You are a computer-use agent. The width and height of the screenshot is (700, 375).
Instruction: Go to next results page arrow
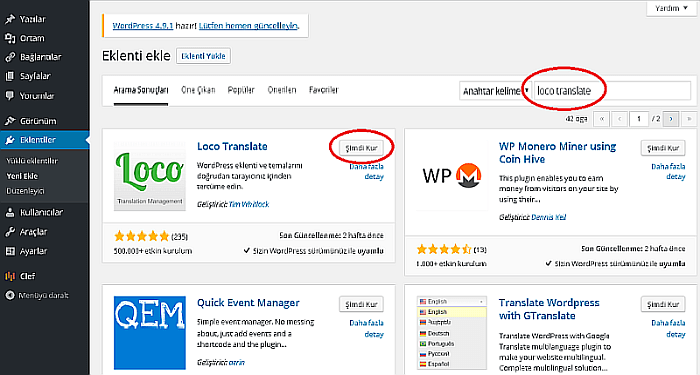(671, 119)
